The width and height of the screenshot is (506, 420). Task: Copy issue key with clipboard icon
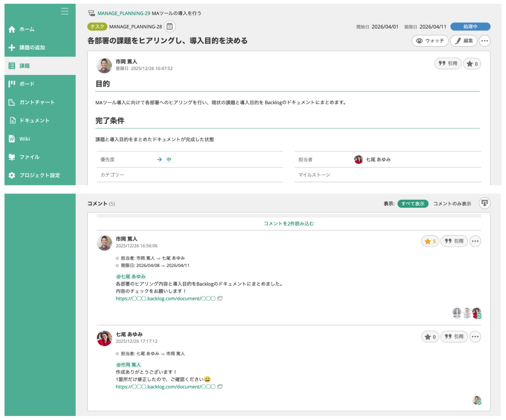coord(170,26)
